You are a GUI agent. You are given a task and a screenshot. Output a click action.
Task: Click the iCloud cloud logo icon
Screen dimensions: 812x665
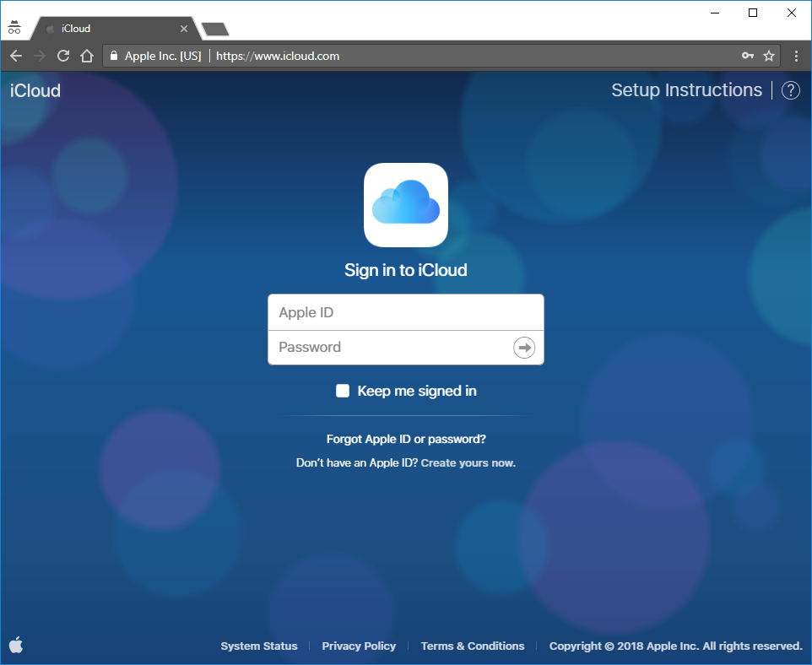click(405, 204)
